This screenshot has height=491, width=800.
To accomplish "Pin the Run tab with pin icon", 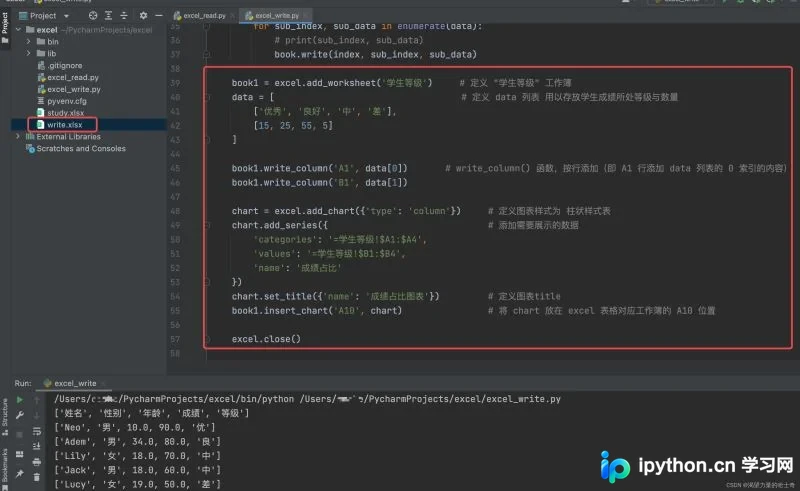I will tap(20, 474).
